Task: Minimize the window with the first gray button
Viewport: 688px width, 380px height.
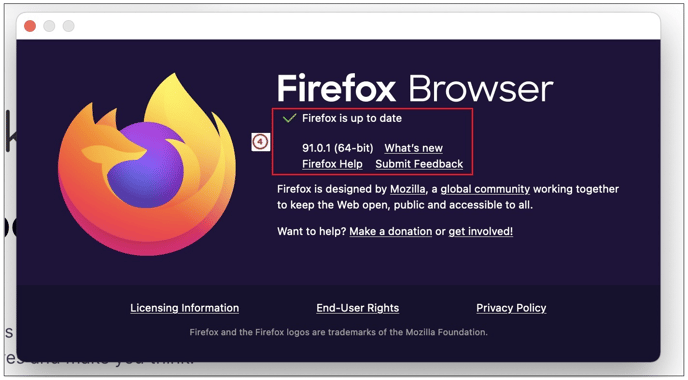Action: [x=49, y=26]
